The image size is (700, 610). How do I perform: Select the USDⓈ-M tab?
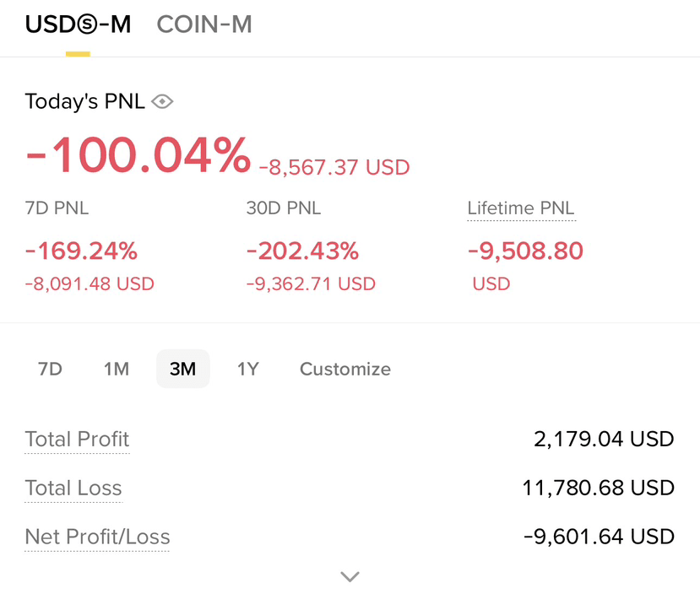point(78,24)
